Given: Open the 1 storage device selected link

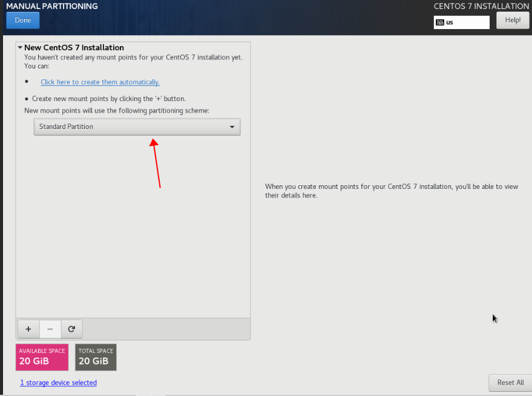Looking at the screenshot, I should [58, 383].
